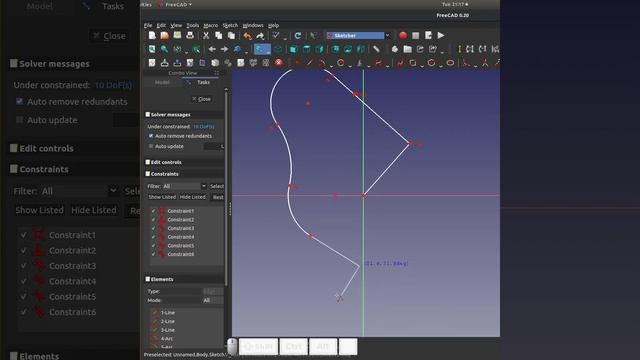The image size is (640, 360).
Task: Click the red Record macro icon
Action: coord(403,36)
